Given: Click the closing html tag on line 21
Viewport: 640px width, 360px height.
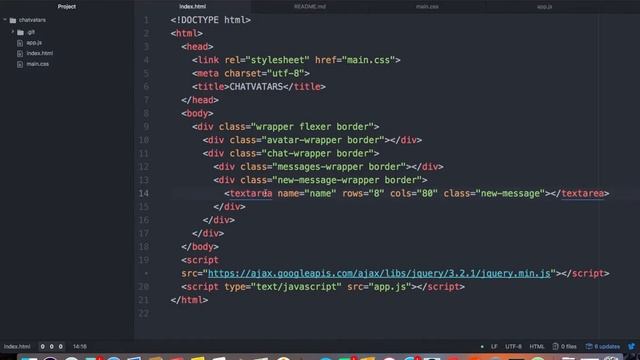Looking at the screenshot, I should click(x=189, y=300).
